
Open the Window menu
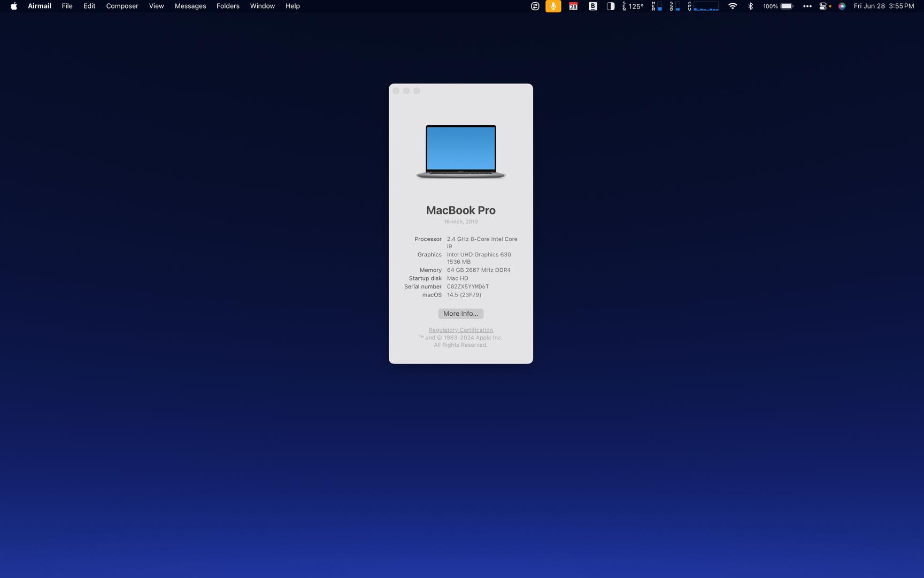pyautogui.click(x=263, y=6)
